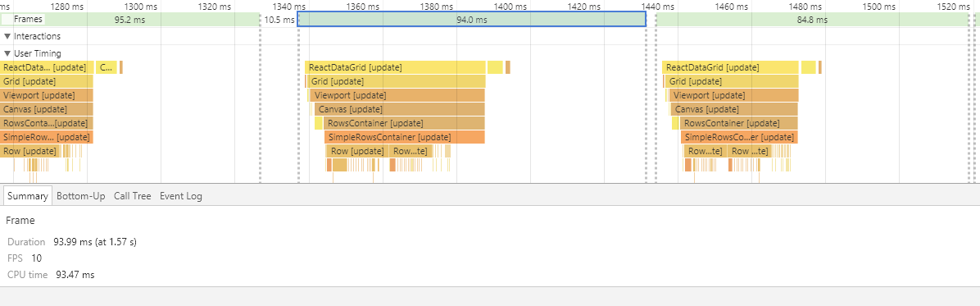Open the Event Log tab
Viewport: 980px width, 306px height.
180,196
